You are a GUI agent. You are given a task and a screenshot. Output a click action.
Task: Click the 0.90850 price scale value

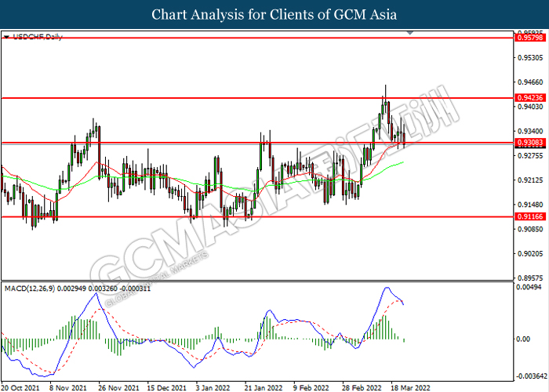pyautogui.click(x=530, y=229)
